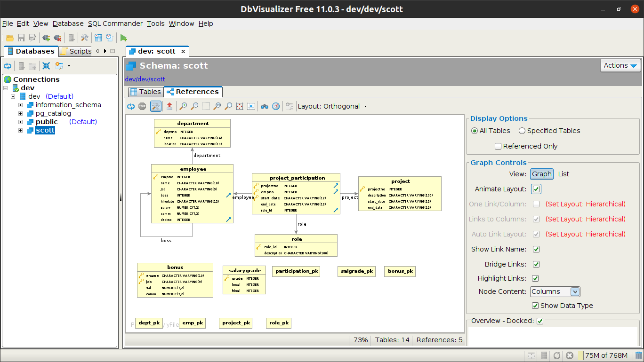Click the blue crossed arrows icon in Databases toolbar
The height and width of the screenshot is (362, 644).
tap(46, 66)
